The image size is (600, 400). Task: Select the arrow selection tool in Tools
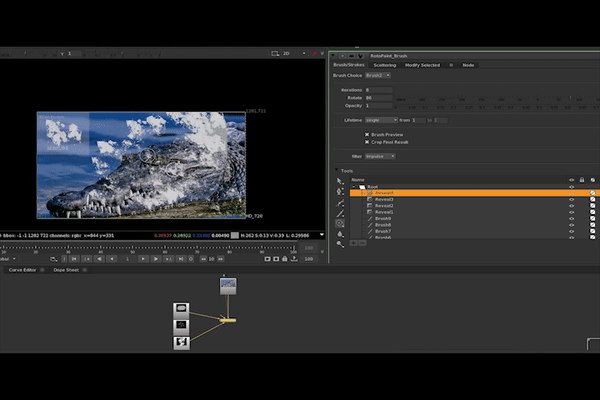pos(340,181)
